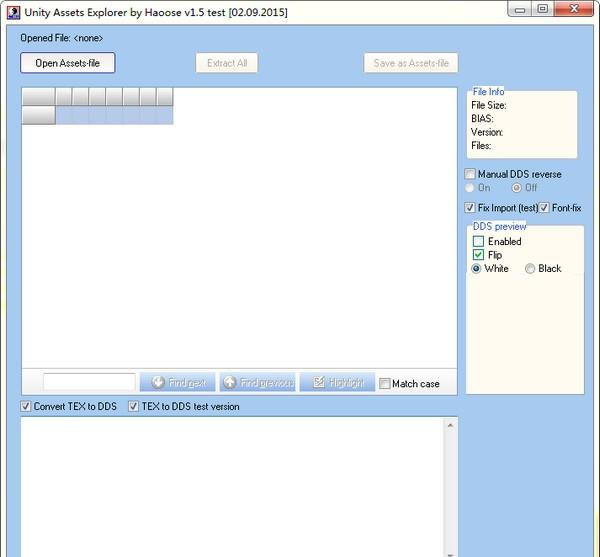Select the White background radio button
This screenshot has height=557, width=600.
(476, 269)
